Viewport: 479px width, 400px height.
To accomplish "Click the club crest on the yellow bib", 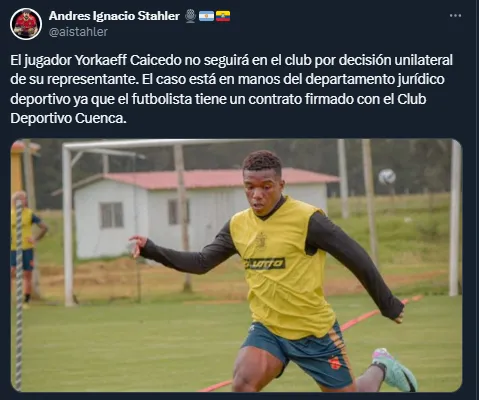I will (261, 240).
